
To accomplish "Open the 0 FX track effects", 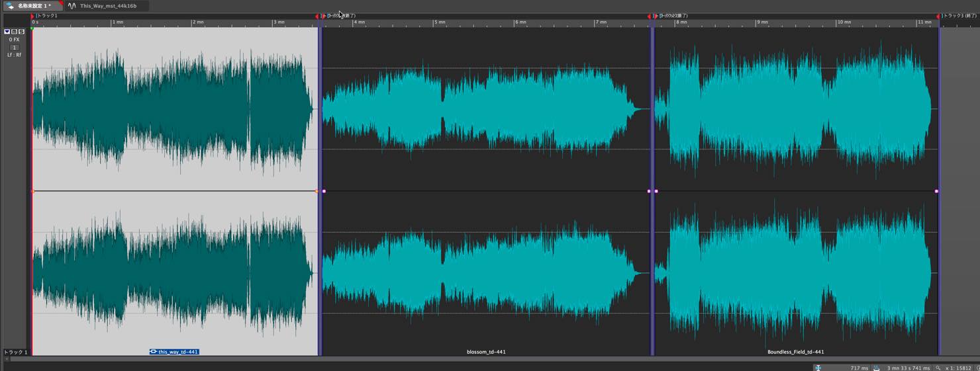I will [14, 40].
